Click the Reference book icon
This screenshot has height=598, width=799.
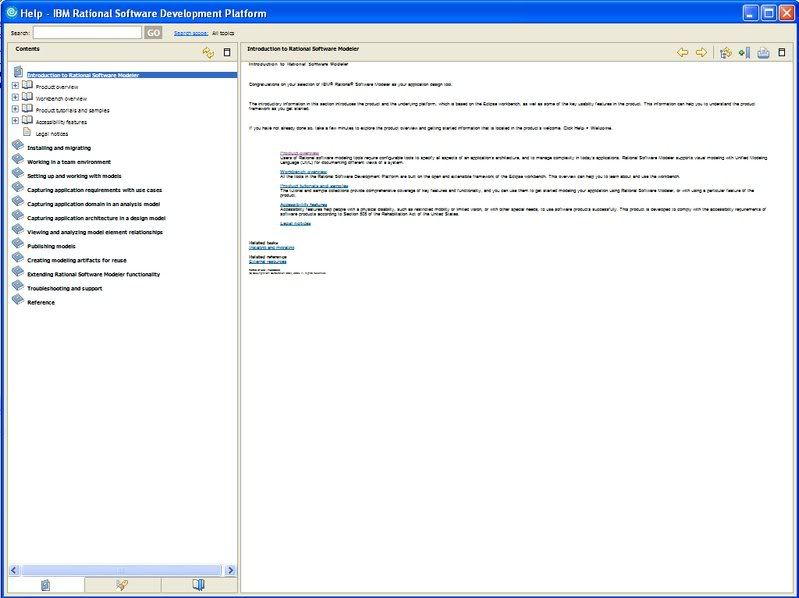(18, 300)
